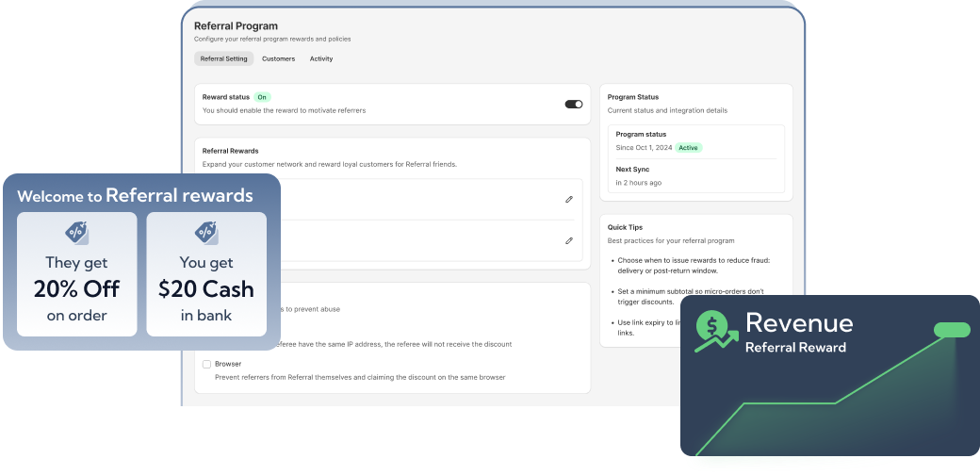Click the green endpoint marker on the revenue chart

click(951, 330)
